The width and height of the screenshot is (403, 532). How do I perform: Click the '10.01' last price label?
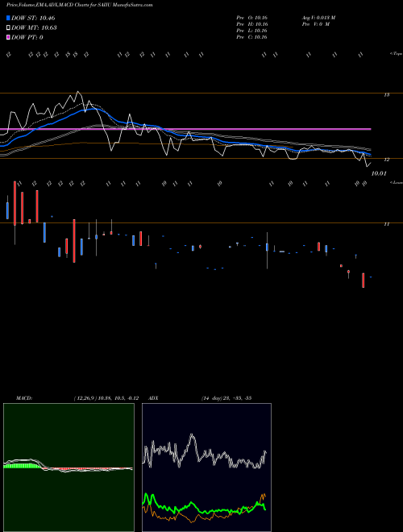379,173
